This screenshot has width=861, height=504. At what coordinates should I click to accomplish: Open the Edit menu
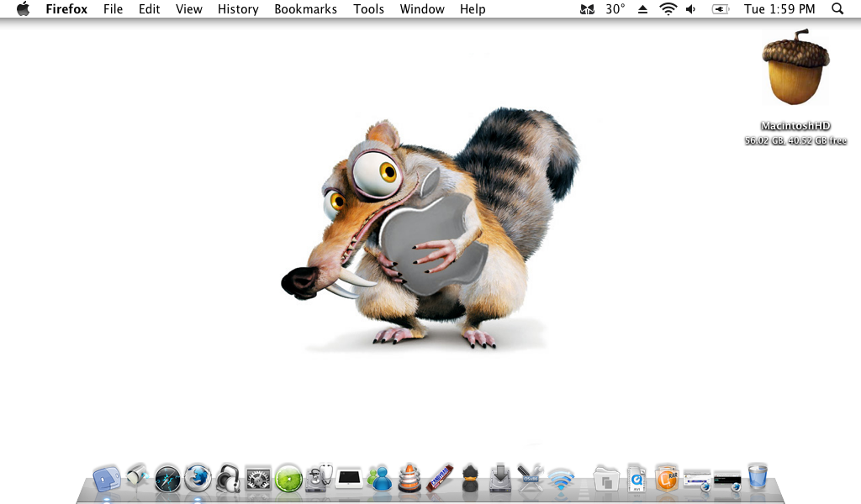click(x=150, y=8)
